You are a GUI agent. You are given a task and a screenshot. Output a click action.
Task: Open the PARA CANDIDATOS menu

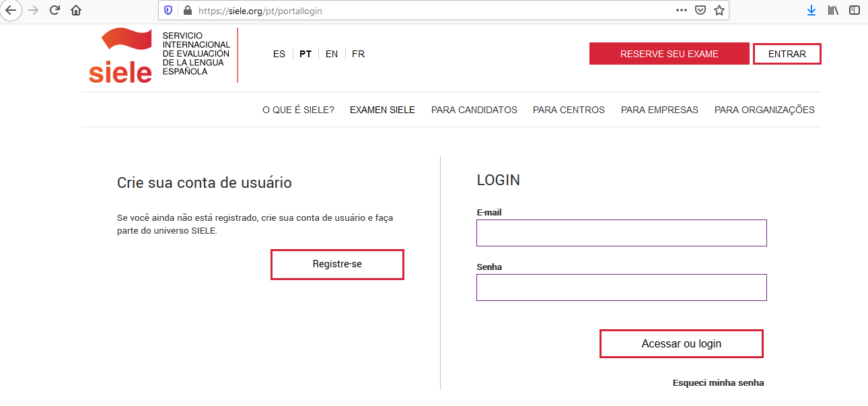point(474,110)
